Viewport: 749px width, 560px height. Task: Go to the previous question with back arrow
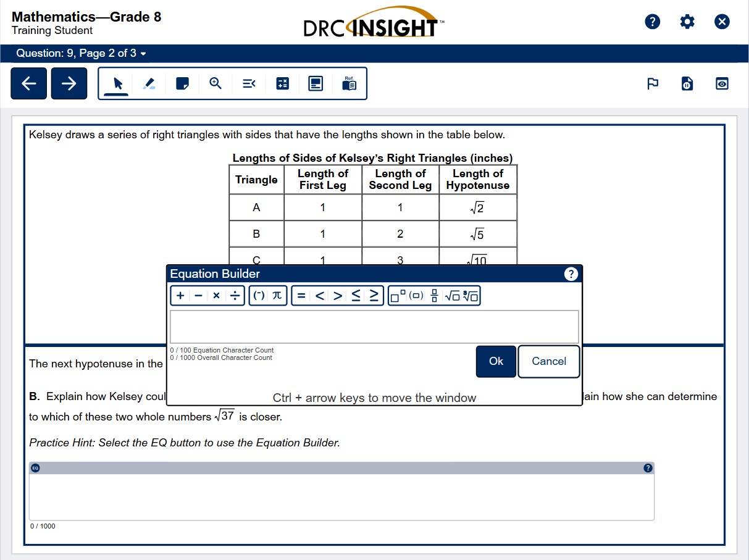28,83
